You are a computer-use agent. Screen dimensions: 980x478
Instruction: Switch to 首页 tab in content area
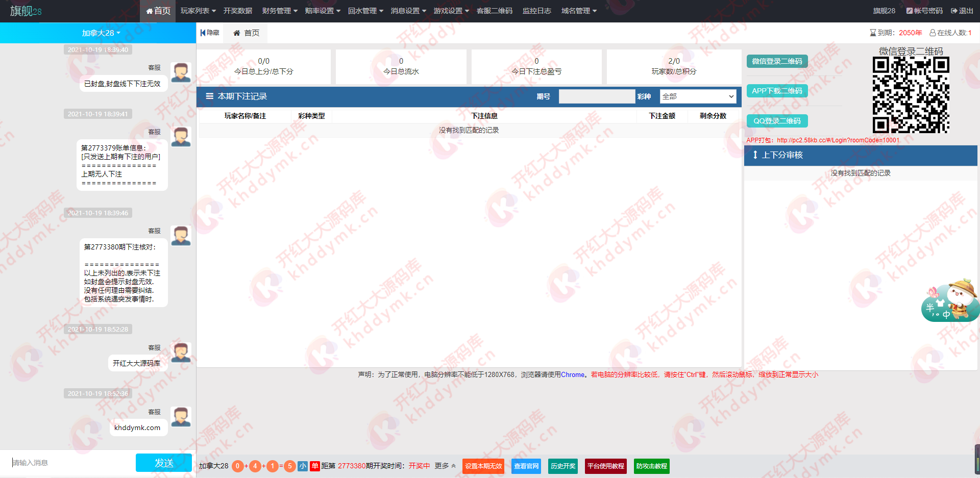click(247, 33)
